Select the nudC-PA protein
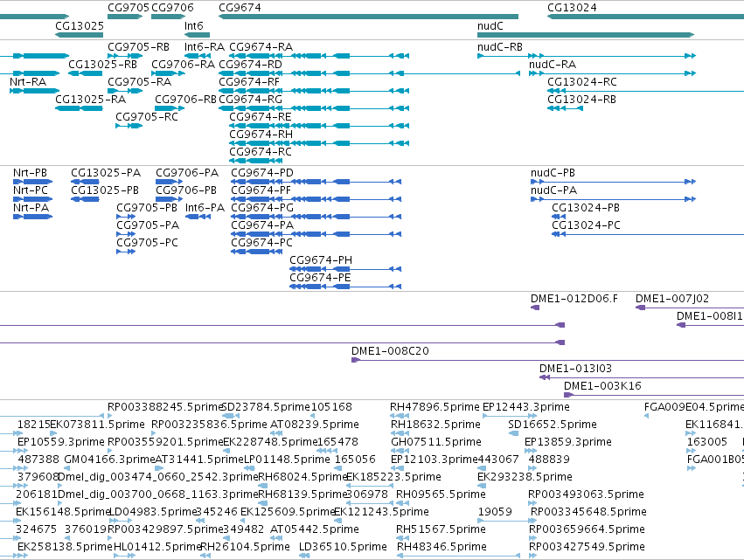744x560 pixels. point(553,190)
